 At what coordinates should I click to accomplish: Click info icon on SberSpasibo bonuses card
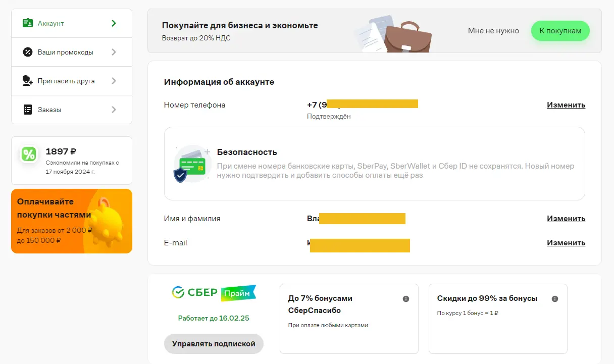(x=405, y=299)
